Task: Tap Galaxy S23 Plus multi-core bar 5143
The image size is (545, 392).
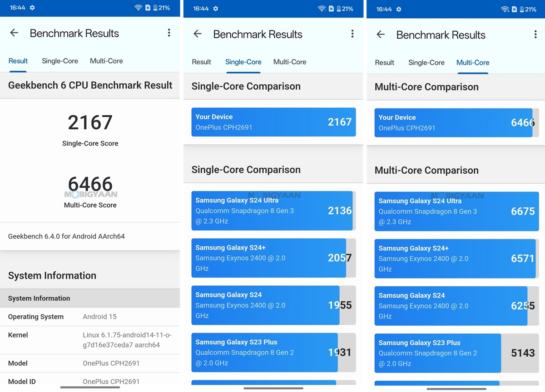Action: pyautogui.click(x=456, y=353)
